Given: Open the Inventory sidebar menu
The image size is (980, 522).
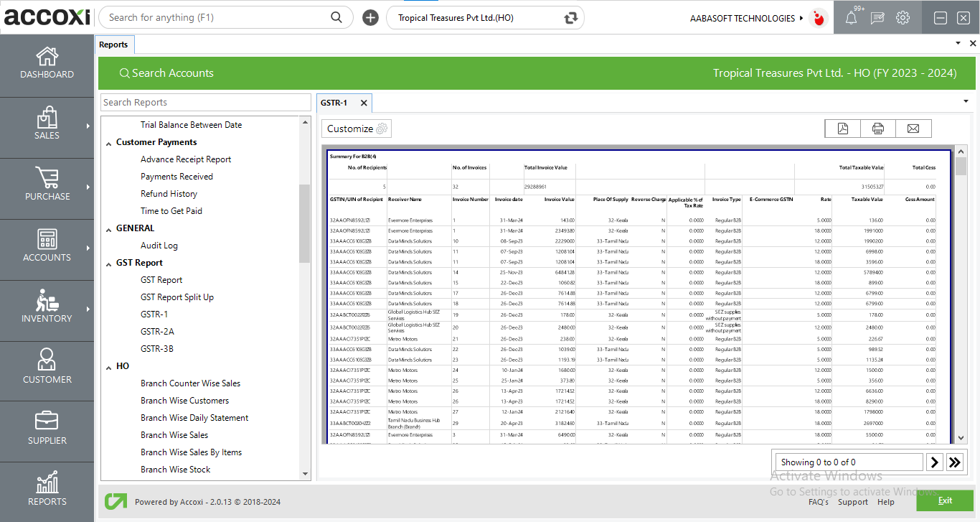Looking at the screenshot, I should 47,307.
